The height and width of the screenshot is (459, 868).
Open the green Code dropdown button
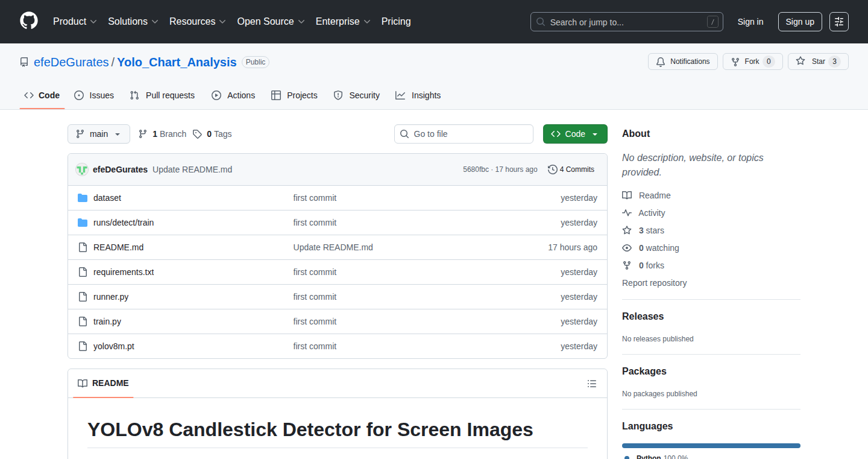575,134
